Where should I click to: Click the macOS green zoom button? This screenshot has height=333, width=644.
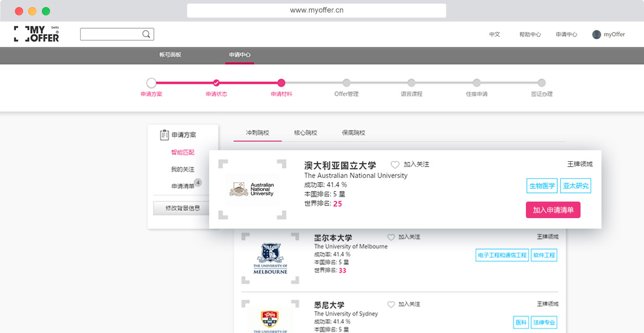(46, 11)
